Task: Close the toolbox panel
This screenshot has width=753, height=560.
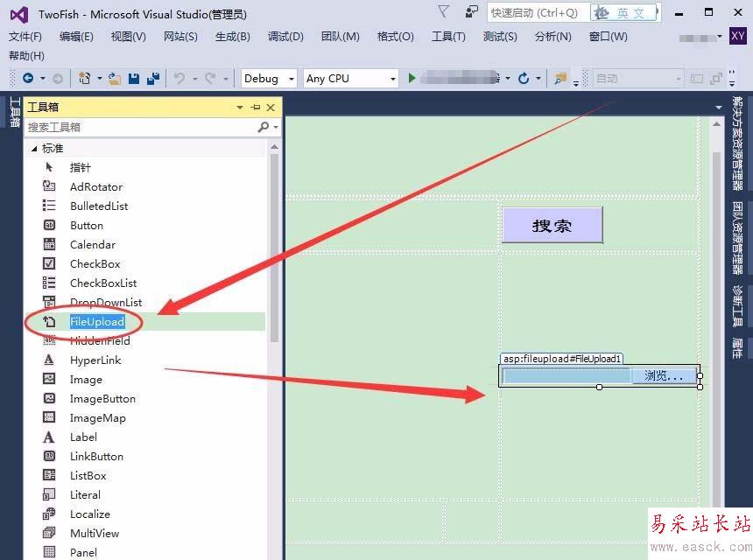Action: tap(271, 108)
